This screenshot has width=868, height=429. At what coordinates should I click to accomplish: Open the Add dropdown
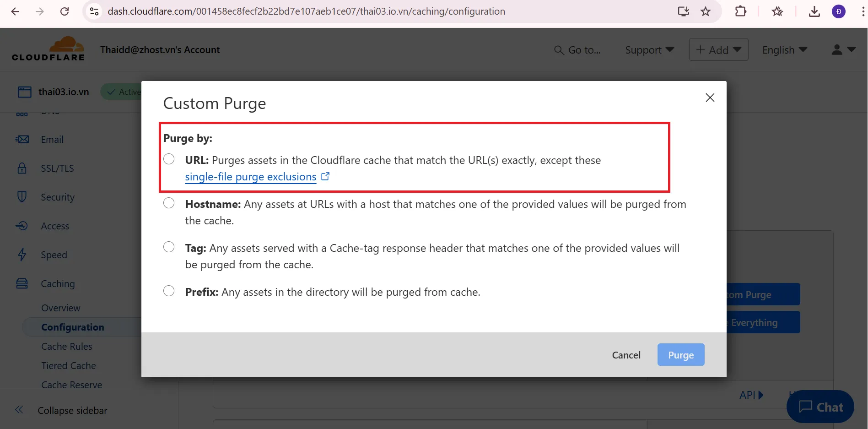click(718, 50)
